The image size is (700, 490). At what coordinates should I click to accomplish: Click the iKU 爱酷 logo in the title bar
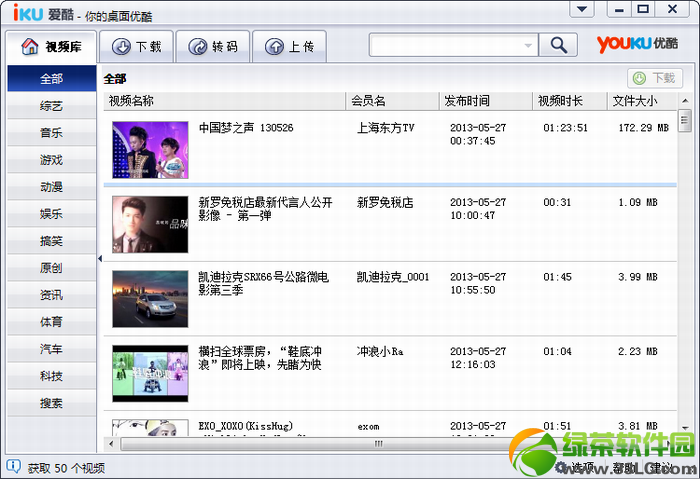[43, 13]
